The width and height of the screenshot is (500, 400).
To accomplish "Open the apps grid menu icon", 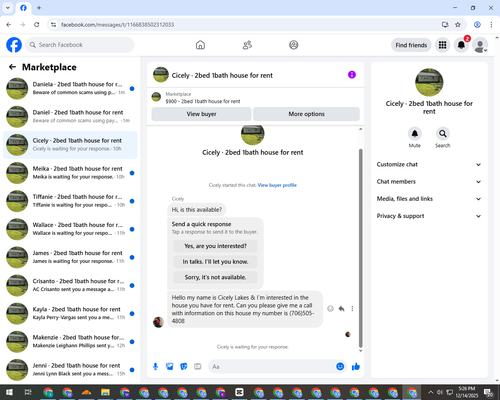I will point(442,45).
